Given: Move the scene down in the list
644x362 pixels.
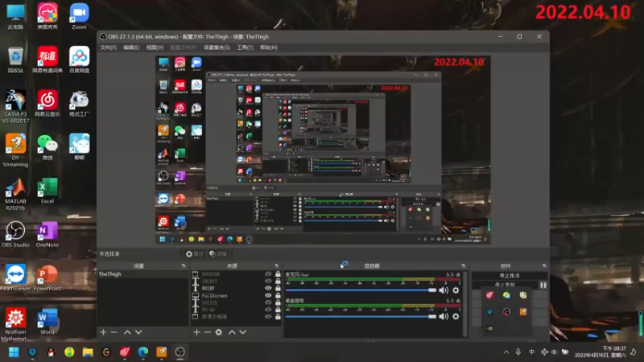Looking at the screenshot, I should (x=138, y=332).
